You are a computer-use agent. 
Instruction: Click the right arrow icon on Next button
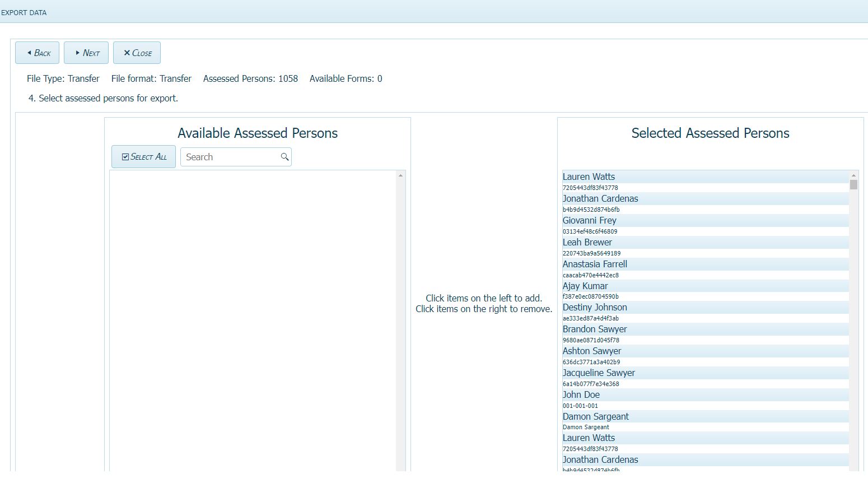tap(77, 53)
